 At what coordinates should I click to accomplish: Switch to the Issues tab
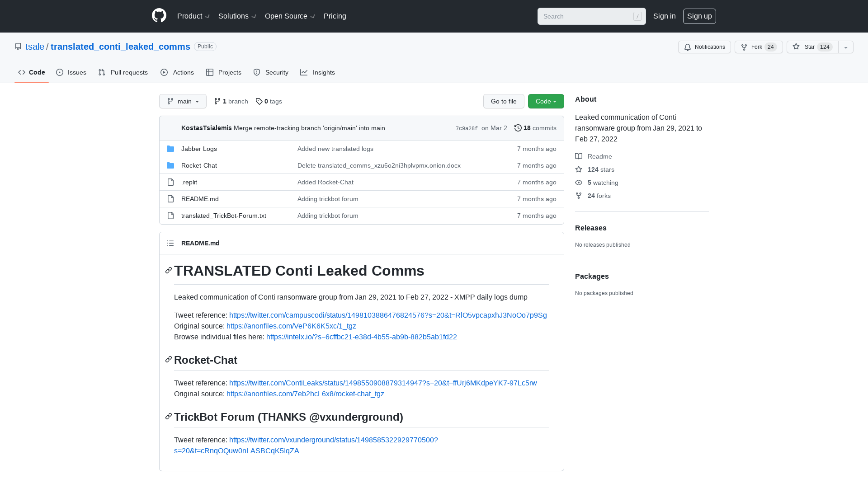click(71, 72)
